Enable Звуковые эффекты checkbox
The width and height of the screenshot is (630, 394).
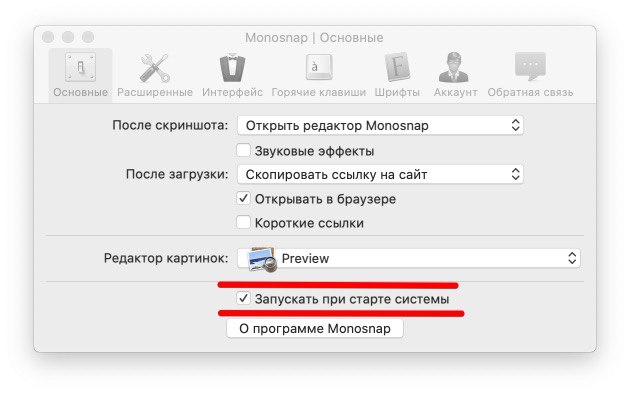[x=243, y=151]
